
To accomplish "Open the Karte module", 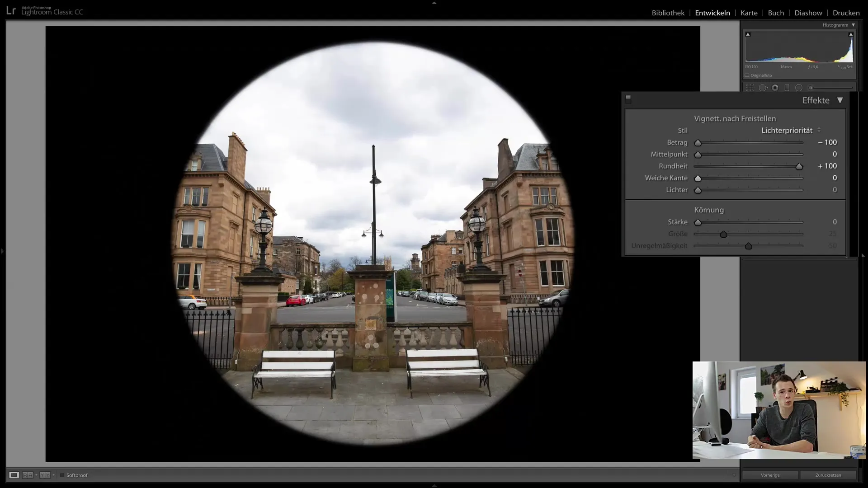I will click(x=749, y=13).
